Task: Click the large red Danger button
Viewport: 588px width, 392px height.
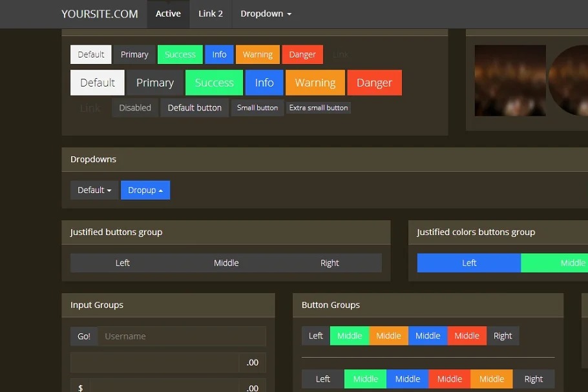Action: tap(374, 83)
